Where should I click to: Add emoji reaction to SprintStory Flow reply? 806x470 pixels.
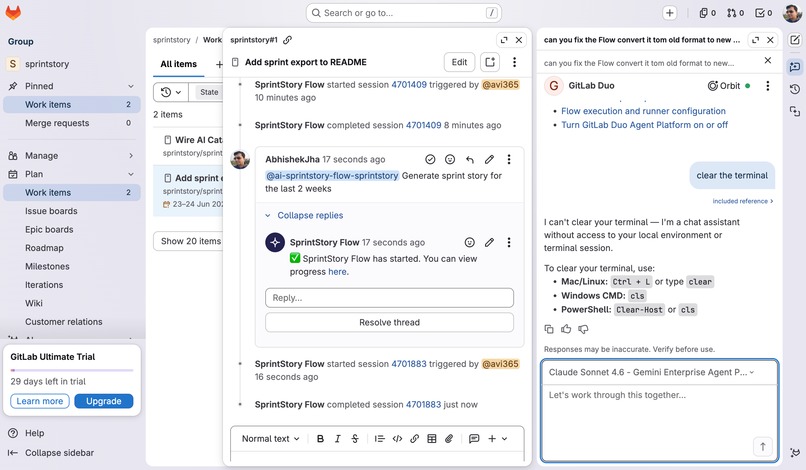tap(469, 242)
